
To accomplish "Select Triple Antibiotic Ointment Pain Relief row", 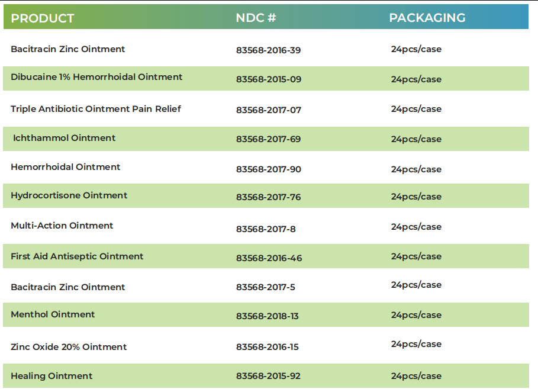I will (266, 109).
